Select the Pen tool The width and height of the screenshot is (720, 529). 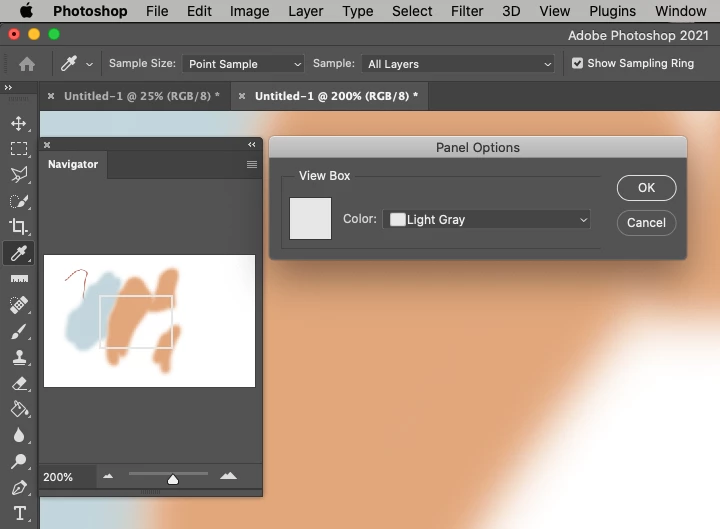point(19,487)
